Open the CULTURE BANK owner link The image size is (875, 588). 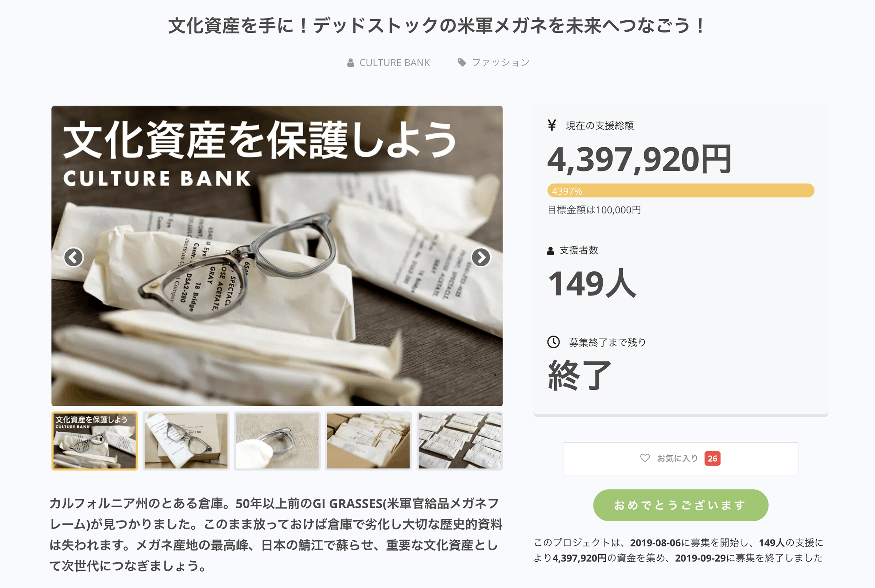pos(394,63)
